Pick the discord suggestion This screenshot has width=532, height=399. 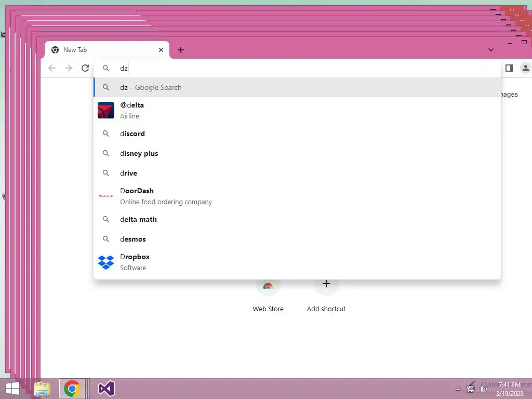pos(297,134)
